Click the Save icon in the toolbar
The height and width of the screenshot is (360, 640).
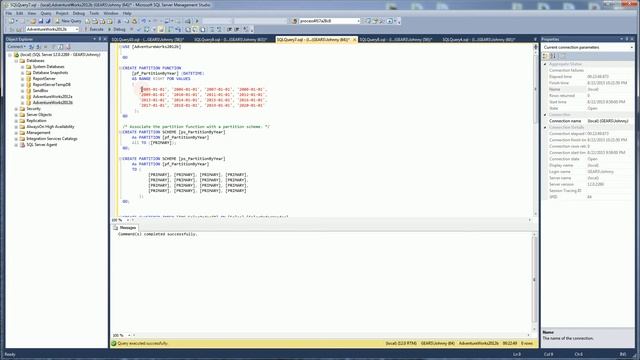pos(40,21)
